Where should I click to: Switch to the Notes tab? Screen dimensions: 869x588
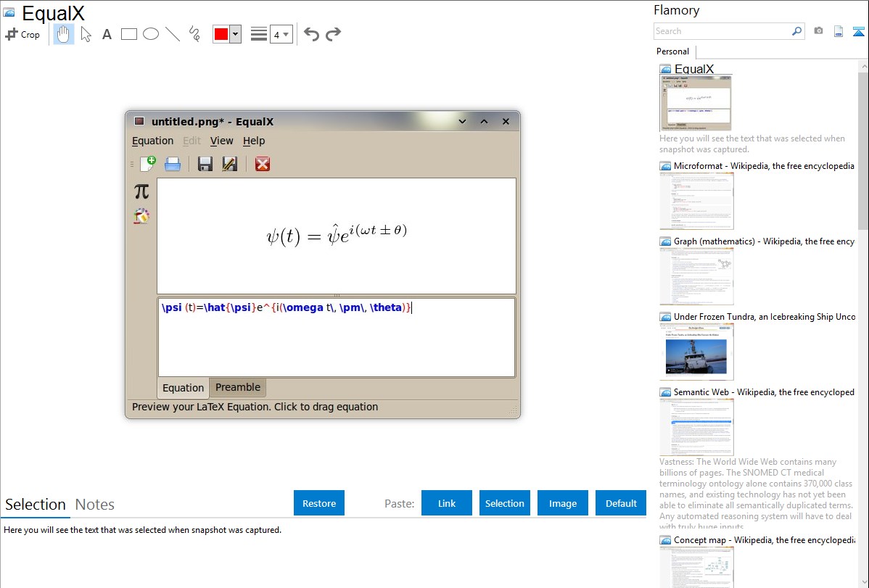95,505
